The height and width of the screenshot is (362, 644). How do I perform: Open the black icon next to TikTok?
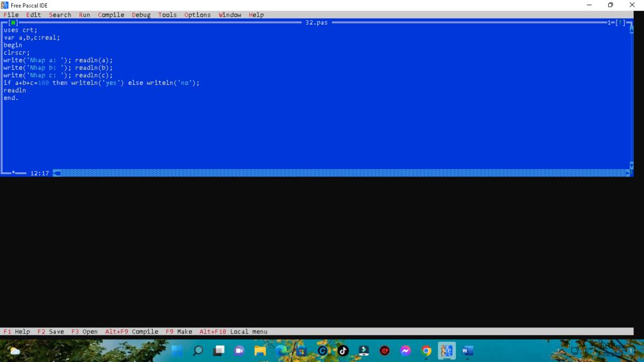pyautogui.click(x=364, y=351)
